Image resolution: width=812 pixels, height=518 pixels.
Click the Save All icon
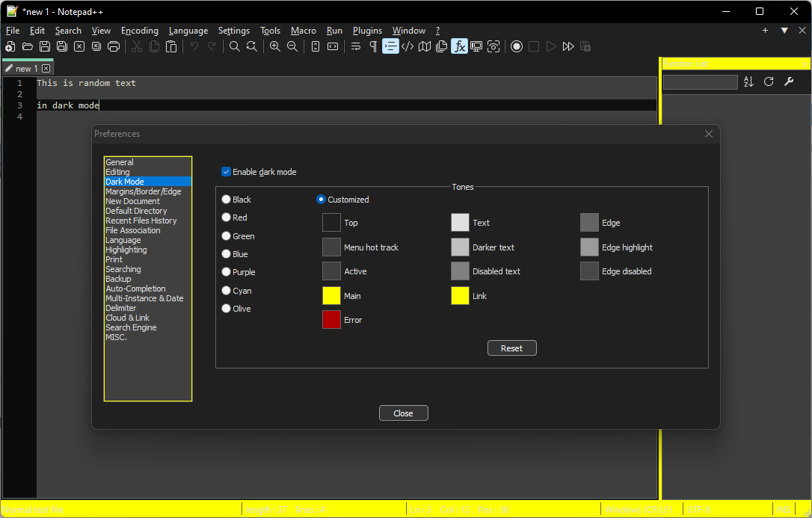62,46
